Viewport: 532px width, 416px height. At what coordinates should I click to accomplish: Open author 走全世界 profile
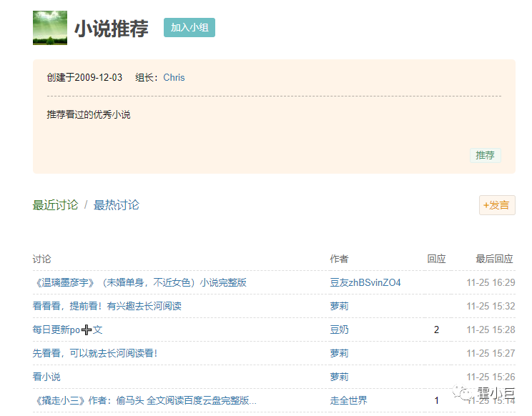(x=348, y=400)
